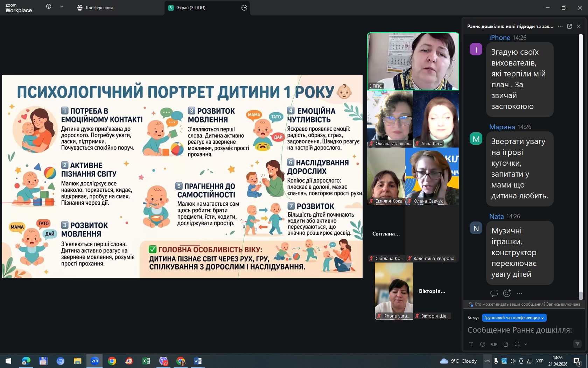Viewport: 588px width, 368px height.
Task: Open the text formatting tool in chat
Action: 471,344
